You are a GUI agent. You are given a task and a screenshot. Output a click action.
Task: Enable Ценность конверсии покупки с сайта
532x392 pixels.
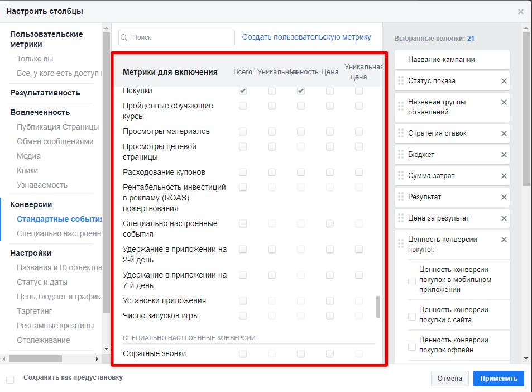(x=412, y=316)
